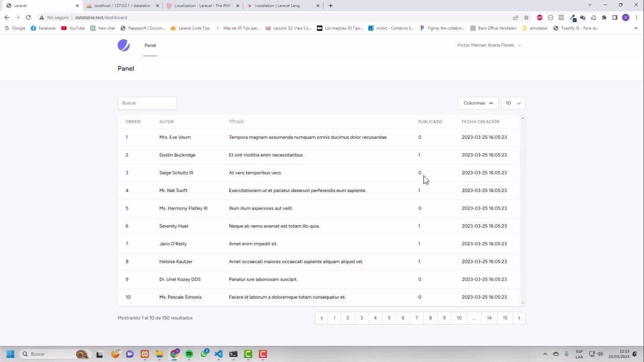Open the YouTube bookmark

point(73,28)
